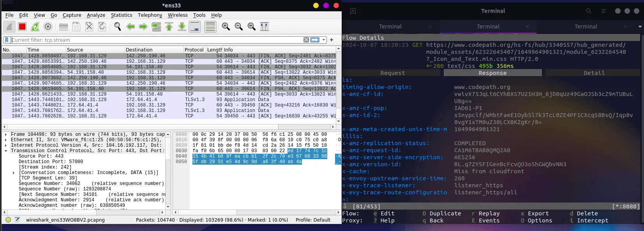Zoom out the main window text
The height and width of the screenshot is (231, 644).
click(x=239, y=27)
